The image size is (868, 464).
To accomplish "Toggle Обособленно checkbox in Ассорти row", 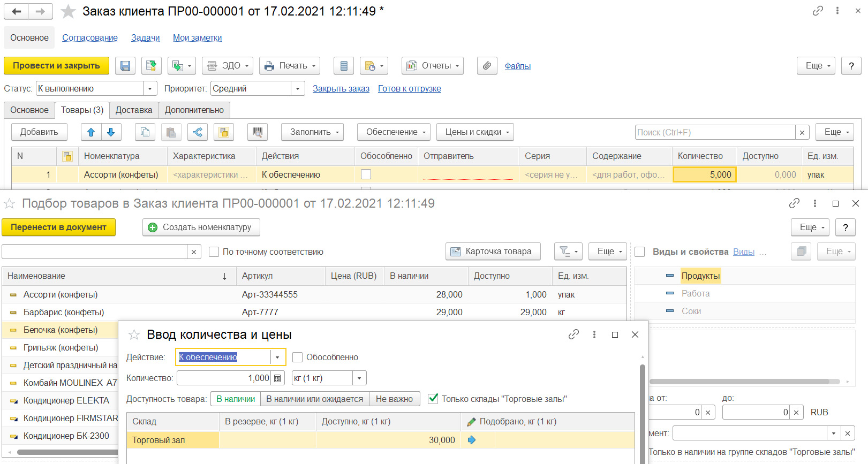I will point(366,174).
